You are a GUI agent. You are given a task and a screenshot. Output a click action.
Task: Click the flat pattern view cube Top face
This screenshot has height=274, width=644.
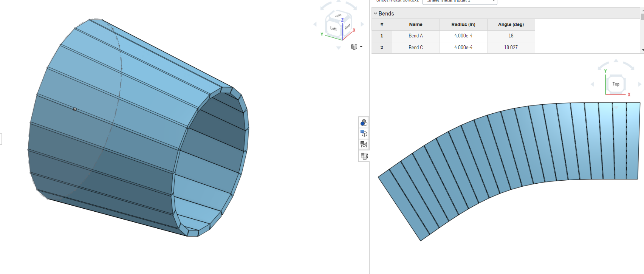(x=616, y=84)
